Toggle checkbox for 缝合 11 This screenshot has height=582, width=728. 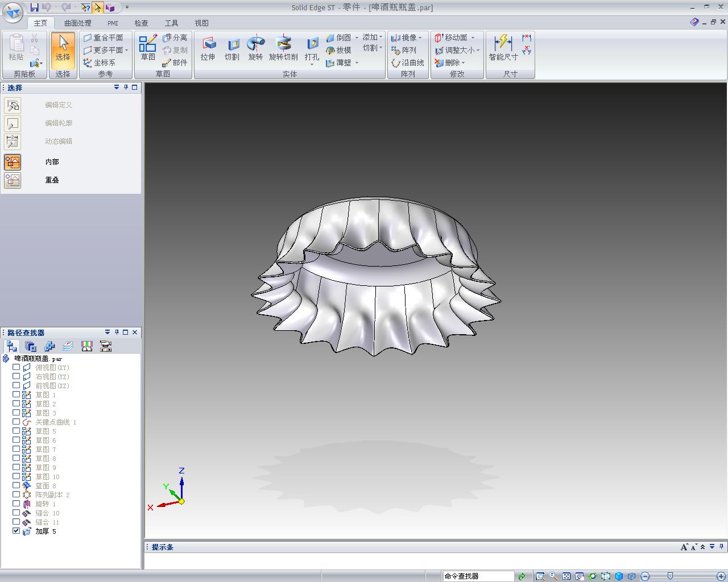[16, 522]
